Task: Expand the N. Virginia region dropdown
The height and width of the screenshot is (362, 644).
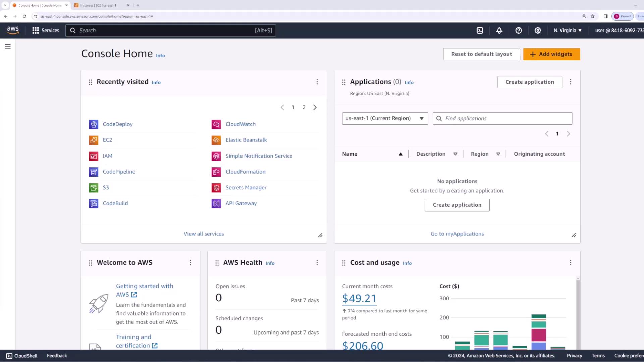Action: coord(568,31)
